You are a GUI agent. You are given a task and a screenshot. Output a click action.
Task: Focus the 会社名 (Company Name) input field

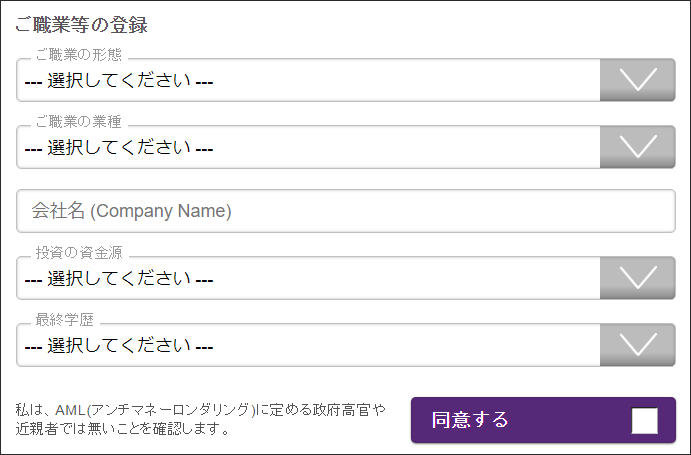tap(346, 211)
